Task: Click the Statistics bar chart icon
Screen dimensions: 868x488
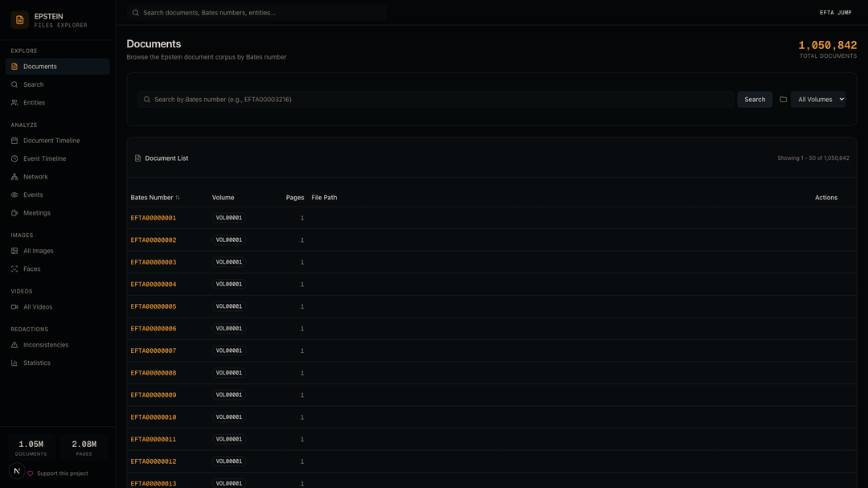Action: click(14, 363)
